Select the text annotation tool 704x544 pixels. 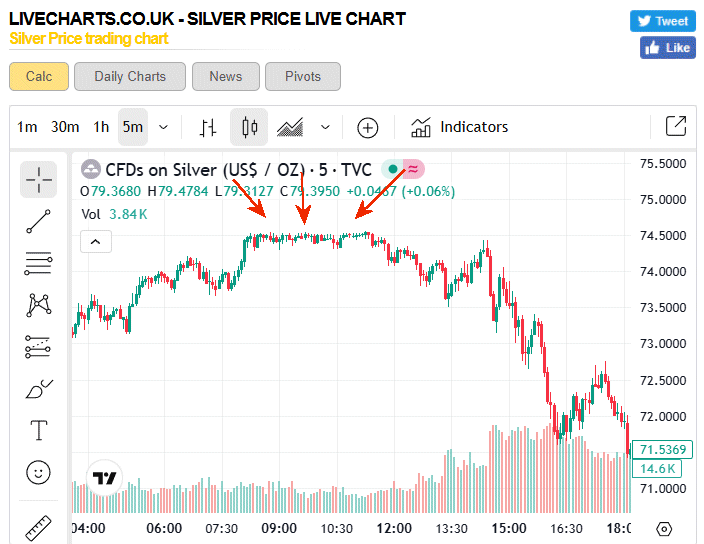[x=39, y=430]
